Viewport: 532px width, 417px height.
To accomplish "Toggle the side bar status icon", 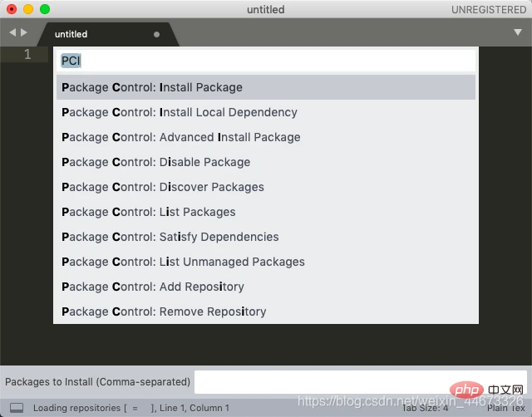I will [x=17, y=408].
